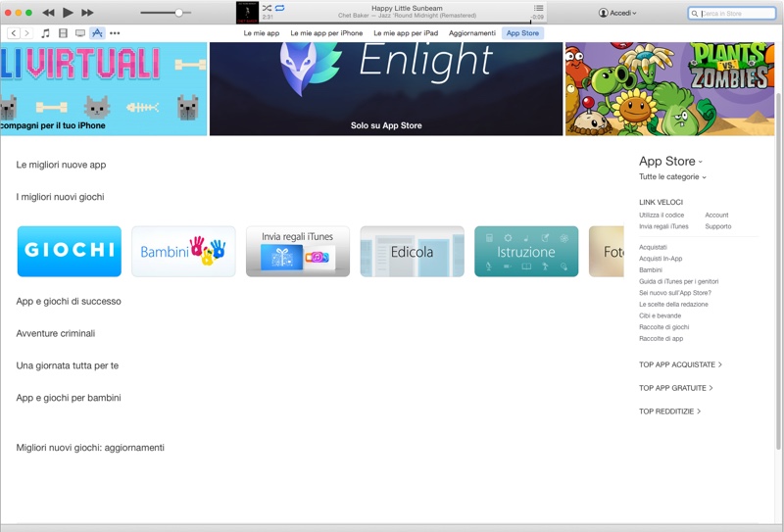Viewport: 784px width, 532px height.
Task: Select the Apps library icon
Action: [x=97, y=33]
